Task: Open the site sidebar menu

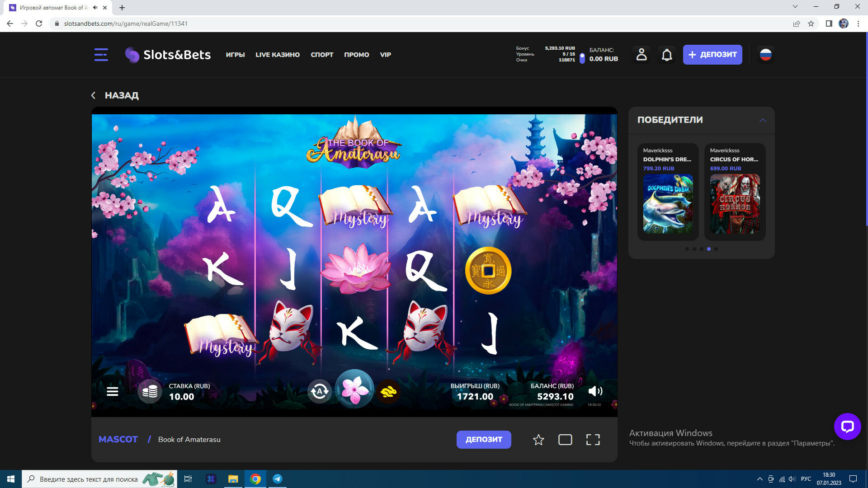Action: point(101,55)
